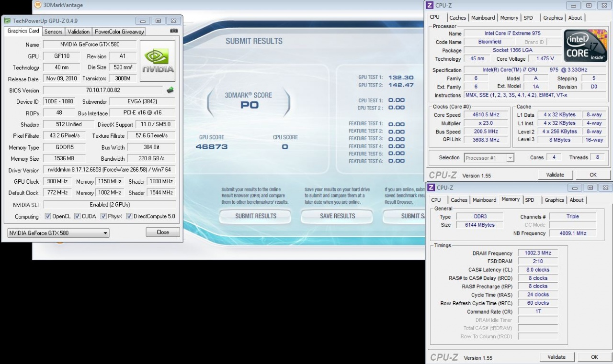
Task: Minimize the GPU-Z window
Action: coord(143,21)
